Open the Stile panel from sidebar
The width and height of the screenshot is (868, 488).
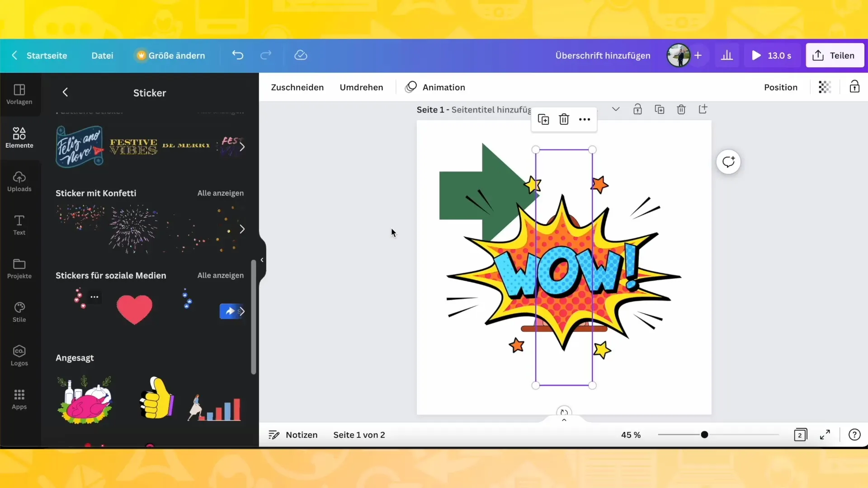point(19,311)
